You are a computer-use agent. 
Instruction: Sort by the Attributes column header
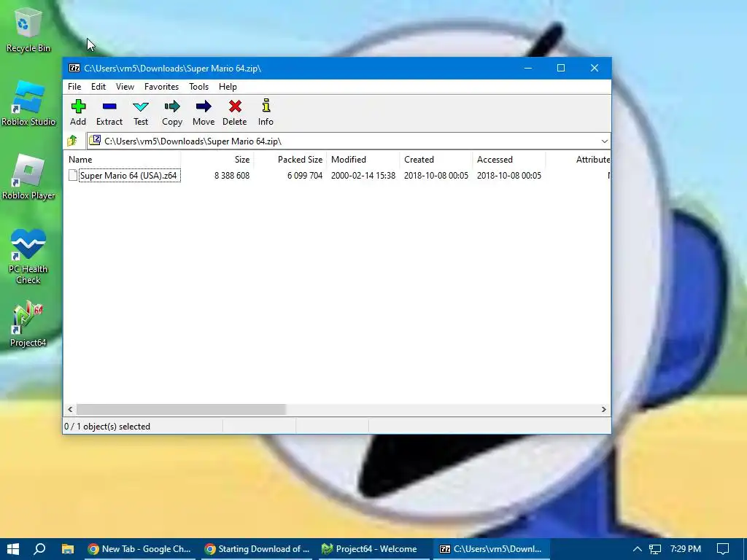coord(578,160)
